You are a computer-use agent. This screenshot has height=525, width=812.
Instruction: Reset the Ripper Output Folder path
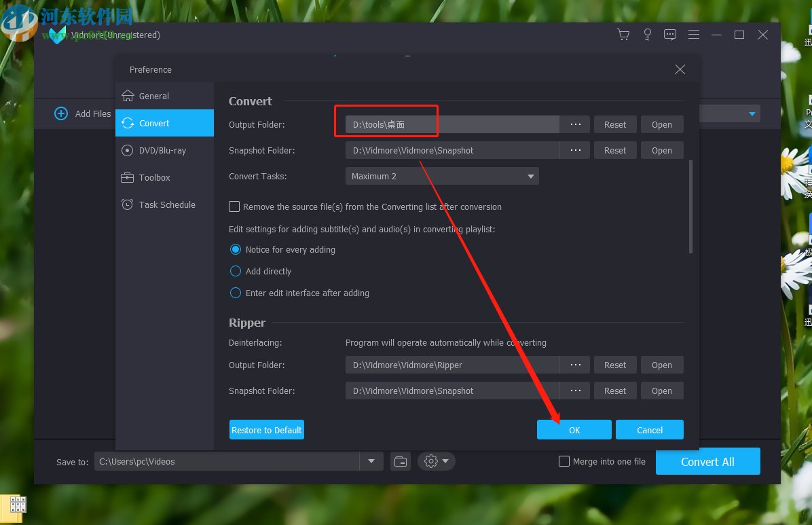[x=615, y=365]
